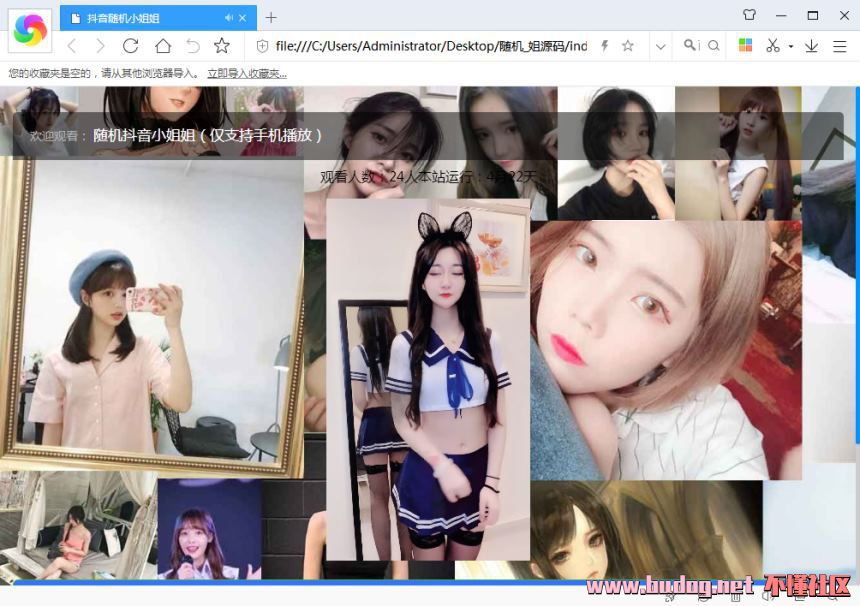
Task: Click the 立即导入收藏夹 link
Action: 246,73
